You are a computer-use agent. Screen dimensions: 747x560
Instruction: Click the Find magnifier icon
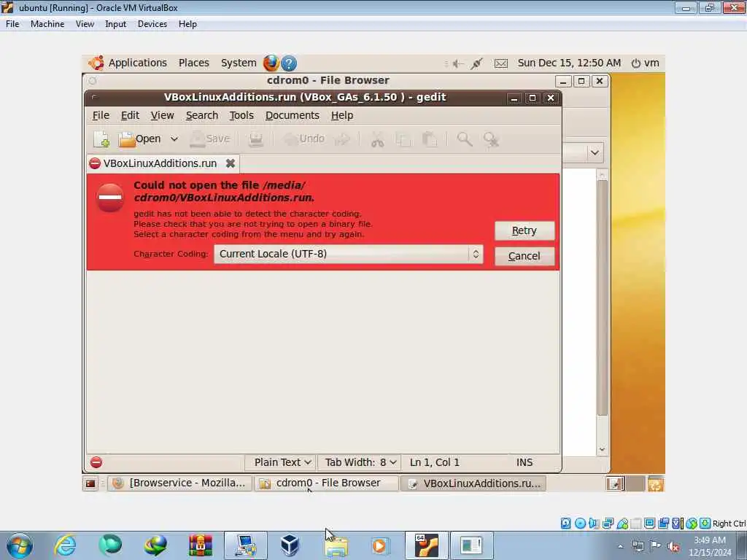[465, 139]
